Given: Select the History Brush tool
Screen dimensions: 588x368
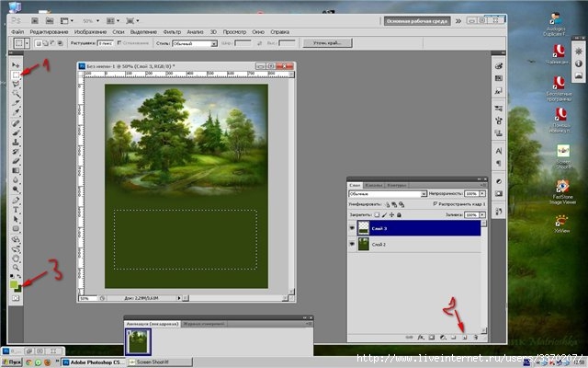Looking at the screenshot, I should point(16,152).
